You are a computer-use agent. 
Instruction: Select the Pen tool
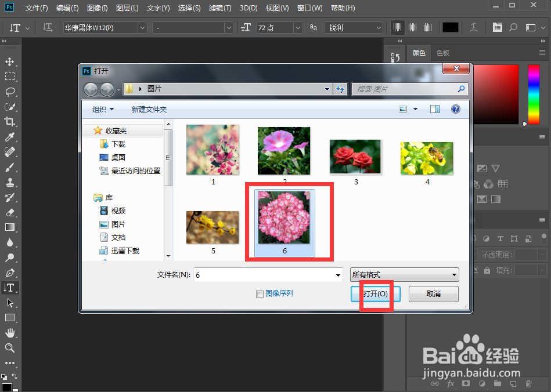point(9,273)
